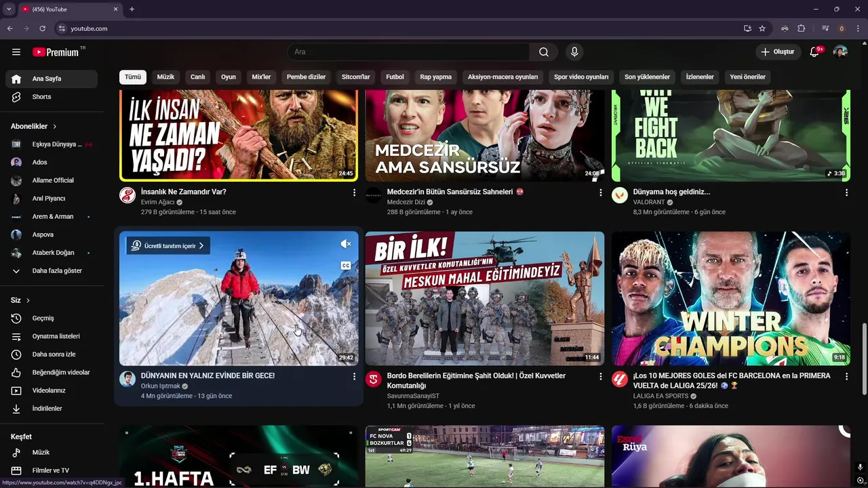
Task: Select the Pembe diziler filter chip
Action: 307,77
